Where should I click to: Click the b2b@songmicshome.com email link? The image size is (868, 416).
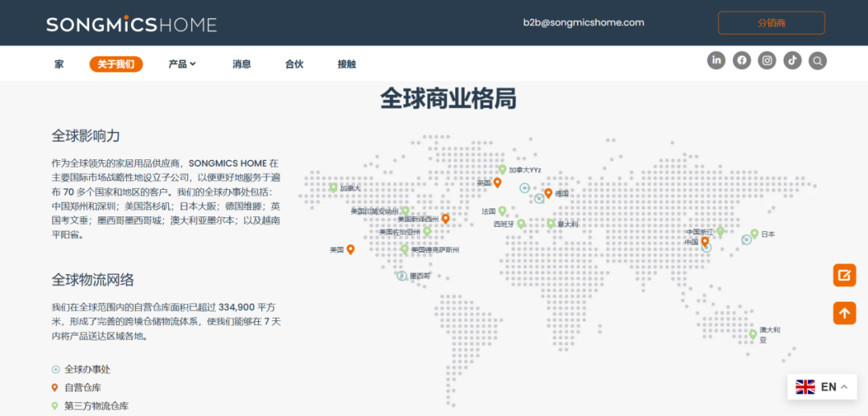coord(583,23)
